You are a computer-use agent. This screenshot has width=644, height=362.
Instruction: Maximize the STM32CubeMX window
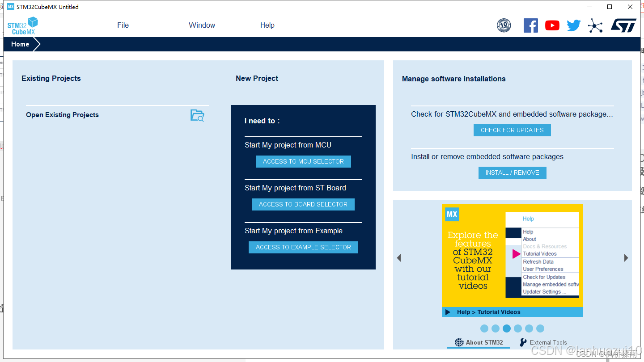pos(609,7)
